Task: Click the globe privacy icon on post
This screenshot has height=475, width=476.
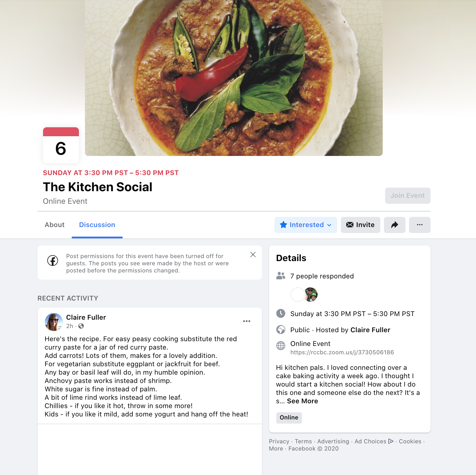Action: click(x=81, y=326)
